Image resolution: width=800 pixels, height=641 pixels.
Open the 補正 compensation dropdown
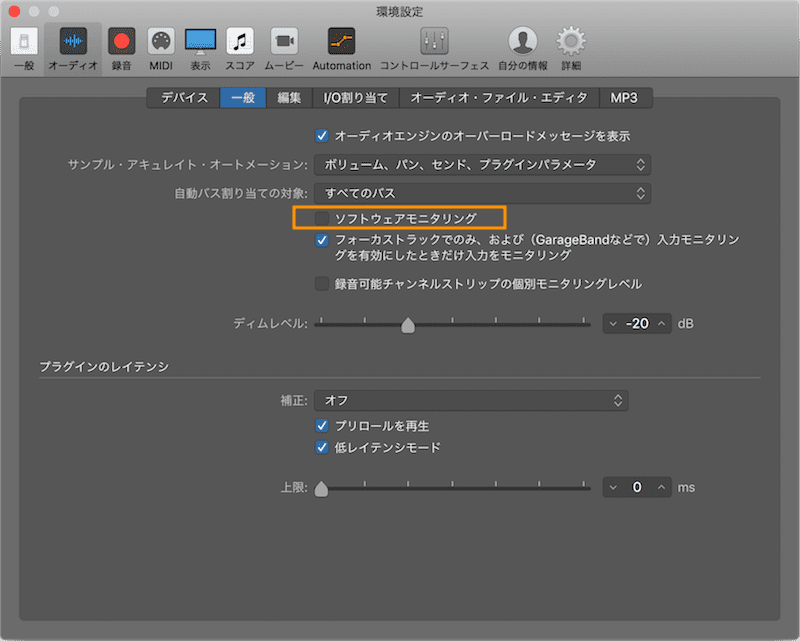point(471,401)
